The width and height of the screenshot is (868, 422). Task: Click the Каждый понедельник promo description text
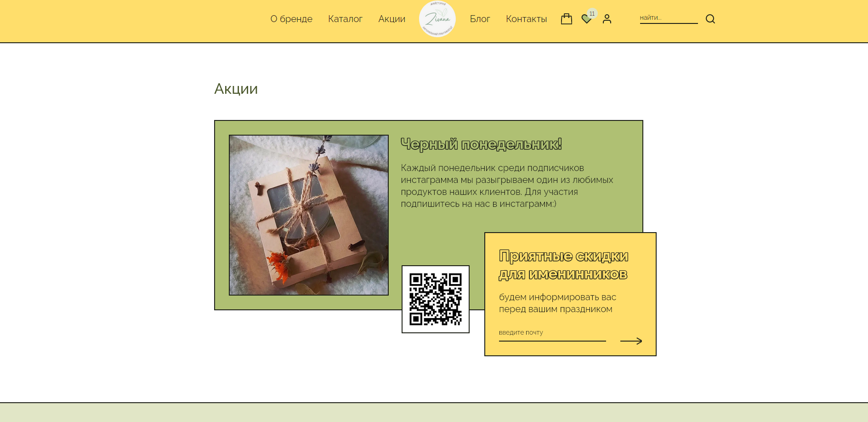point(507,186)
